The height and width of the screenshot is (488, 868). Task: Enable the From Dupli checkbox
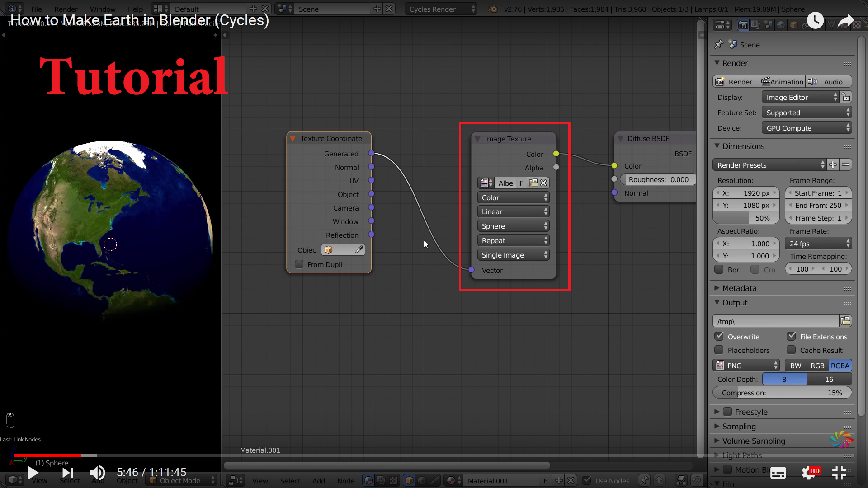tap(299, 264)
